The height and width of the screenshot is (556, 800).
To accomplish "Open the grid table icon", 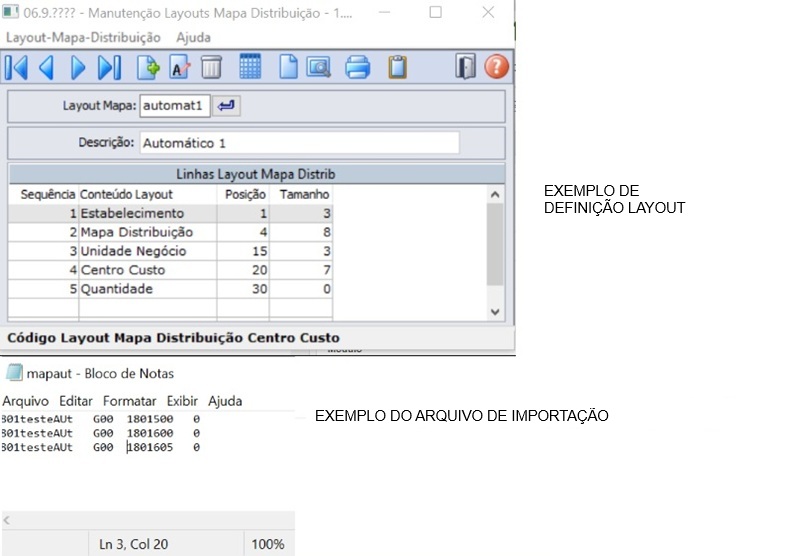I will (250, 66).
